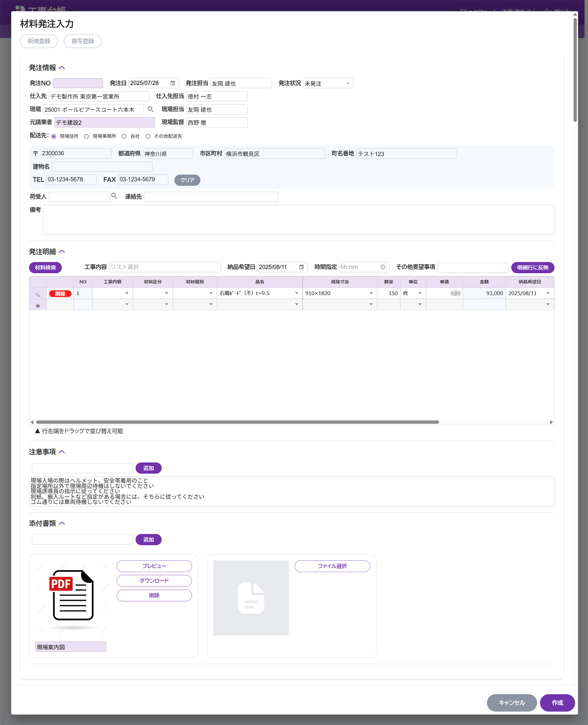This screenshot has height=725, width=588.
Task: Click the purple 作成 button
Action: coord(557,703)
